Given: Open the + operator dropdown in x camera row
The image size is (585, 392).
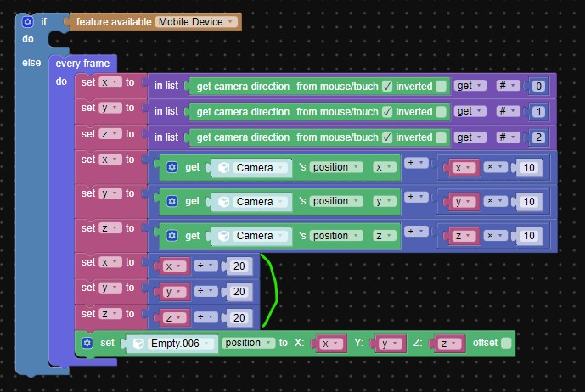Looking at the screenshot, I should point(416,163).
